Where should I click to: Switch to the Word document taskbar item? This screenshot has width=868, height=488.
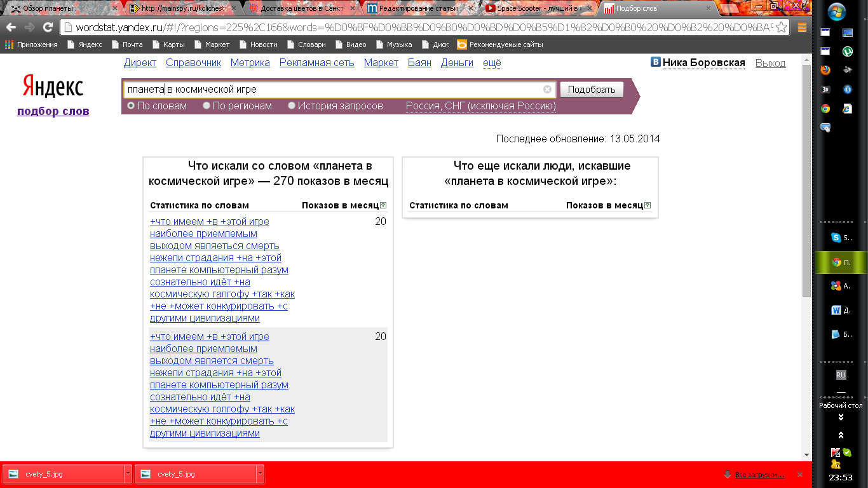(841, 310)
